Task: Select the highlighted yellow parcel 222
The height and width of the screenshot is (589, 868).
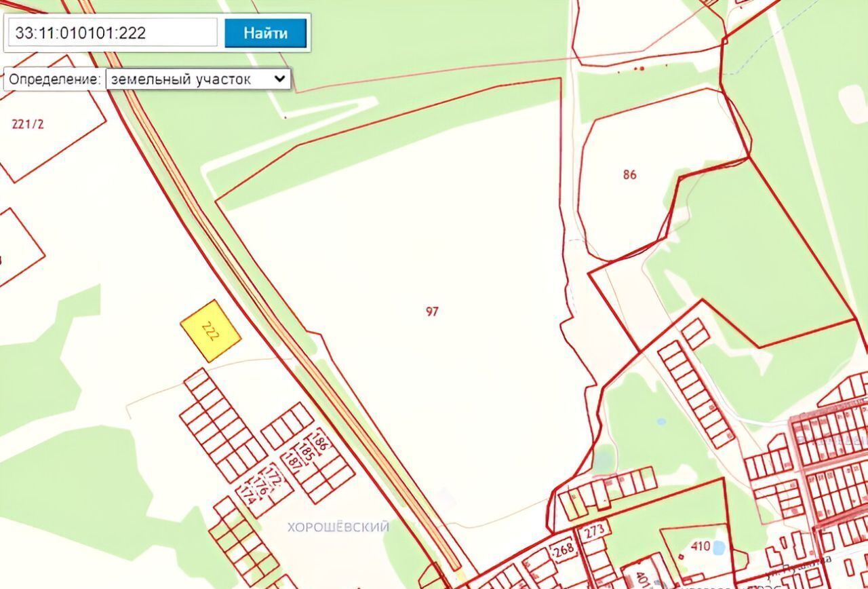Action: coord(211,330)
